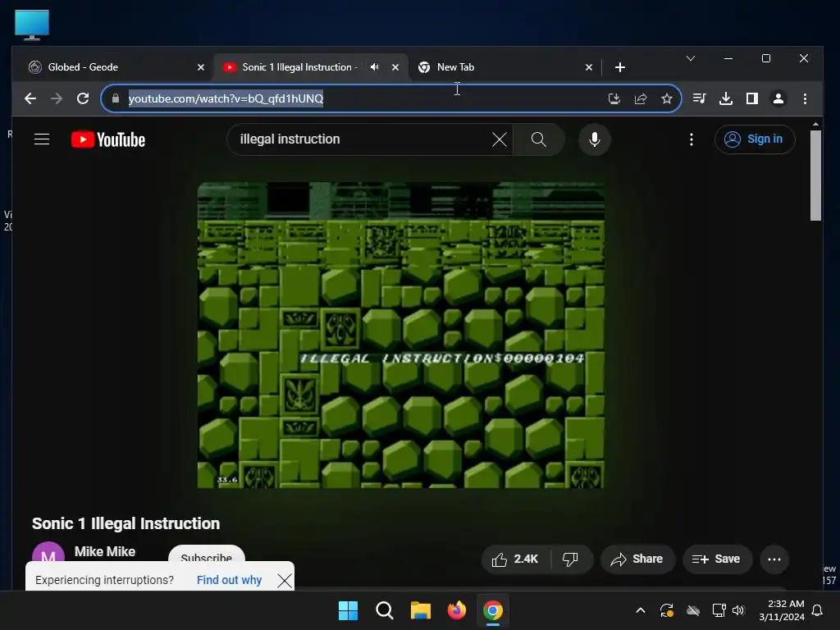Open volume control in tray
Image resolution: width=840 pixels, height=630 pixels.
739,610
